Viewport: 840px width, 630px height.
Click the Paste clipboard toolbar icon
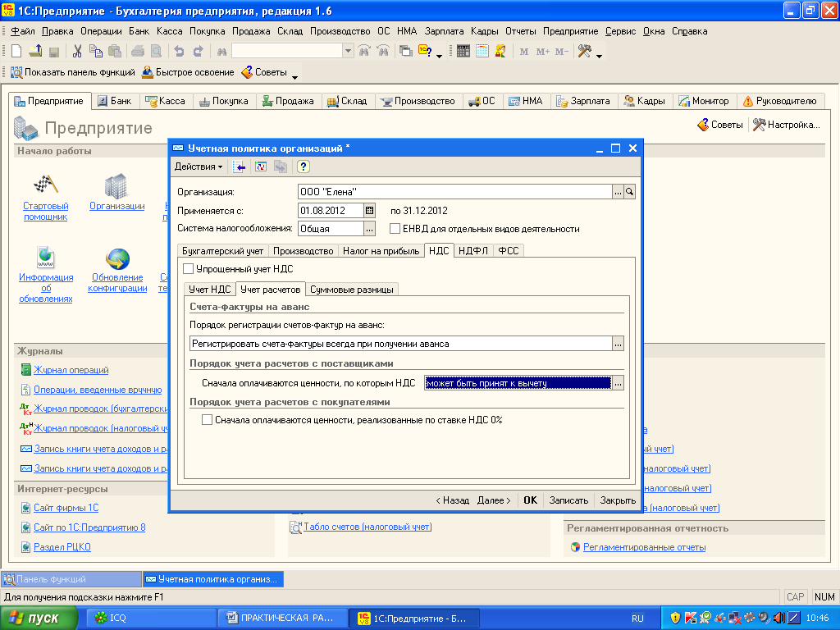tap(115, 51)
